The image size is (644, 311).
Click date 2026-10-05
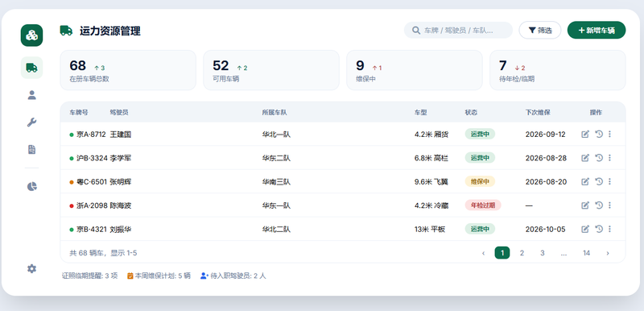tap(546, 230)
